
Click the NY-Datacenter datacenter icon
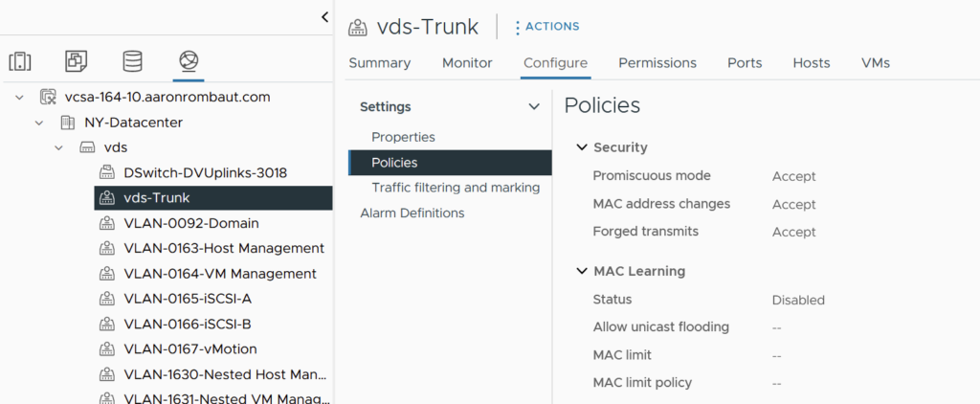pyautogui.click(x=67, y=123)
